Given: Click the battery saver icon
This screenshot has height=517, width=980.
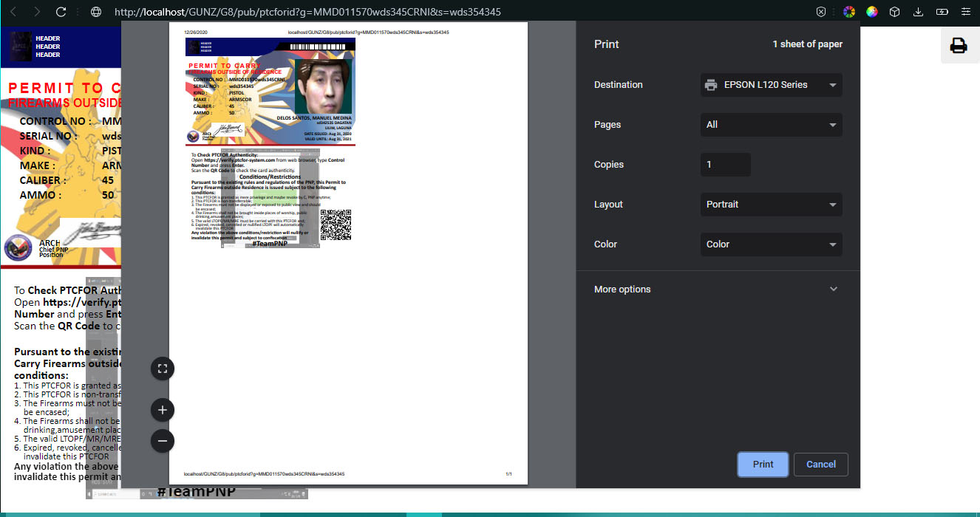Looking at the screenshot, I should [x=942, y=12].
